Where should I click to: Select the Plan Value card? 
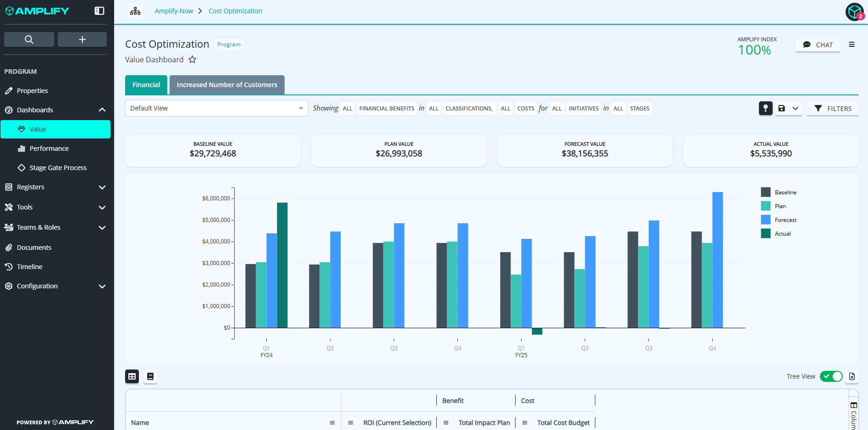click(x=399, y=150)
